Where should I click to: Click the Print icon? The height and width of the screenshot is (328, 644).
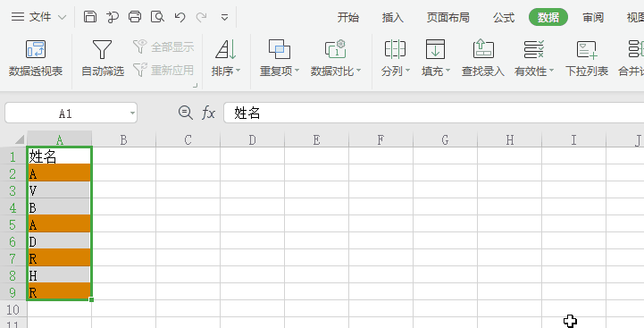pos(135,17)
